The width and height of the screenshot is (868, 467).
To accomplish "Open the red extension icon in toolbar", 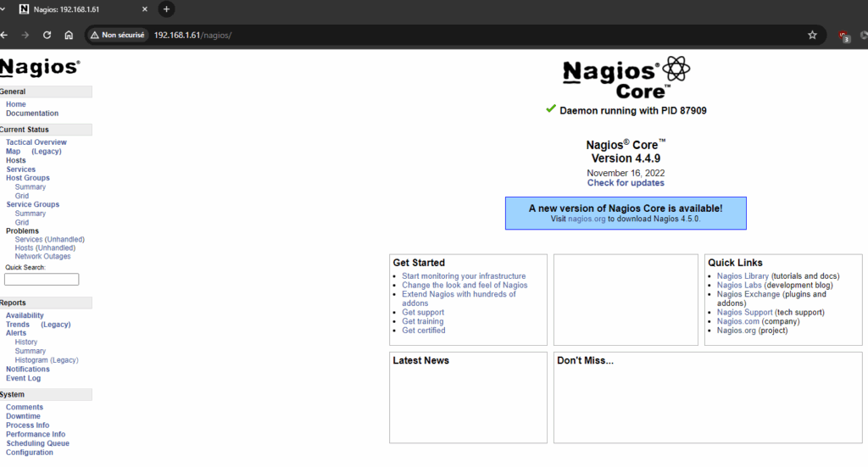I will coord(843,36).
